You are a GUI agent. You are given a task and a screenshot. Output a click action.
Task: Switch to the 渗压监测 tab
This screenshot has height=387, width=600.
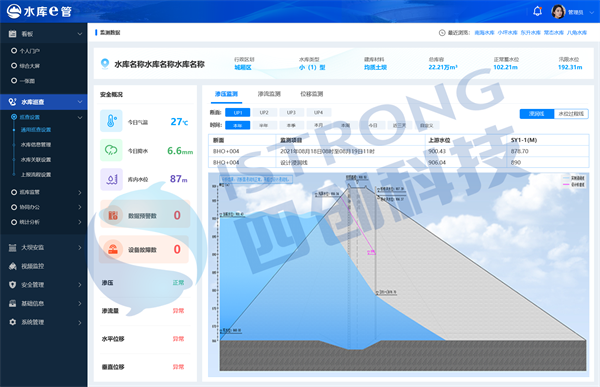pyautogui.click(x=226, y=94)
